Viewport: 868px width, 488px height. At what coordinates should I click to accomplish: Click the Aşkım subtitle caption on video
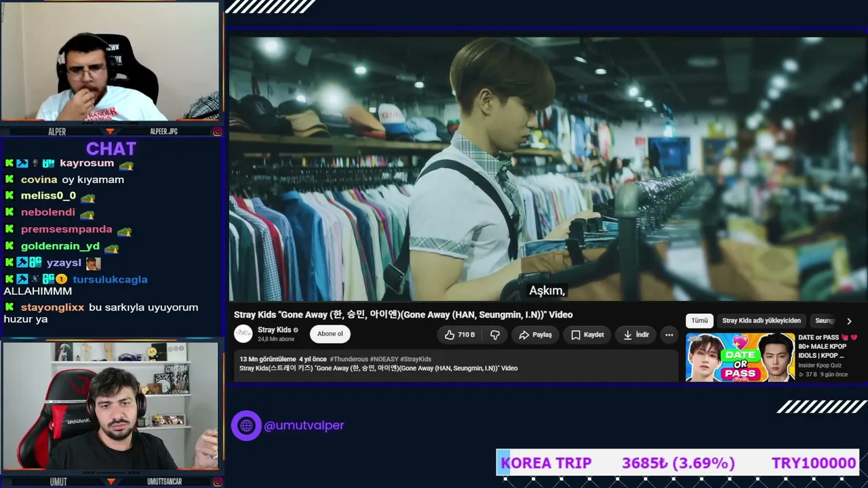[547, 291]
